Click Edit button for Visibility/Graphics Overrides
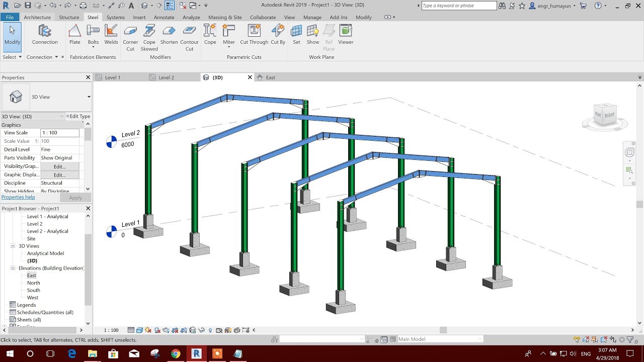The image size is (644, 362). (59, 166)
